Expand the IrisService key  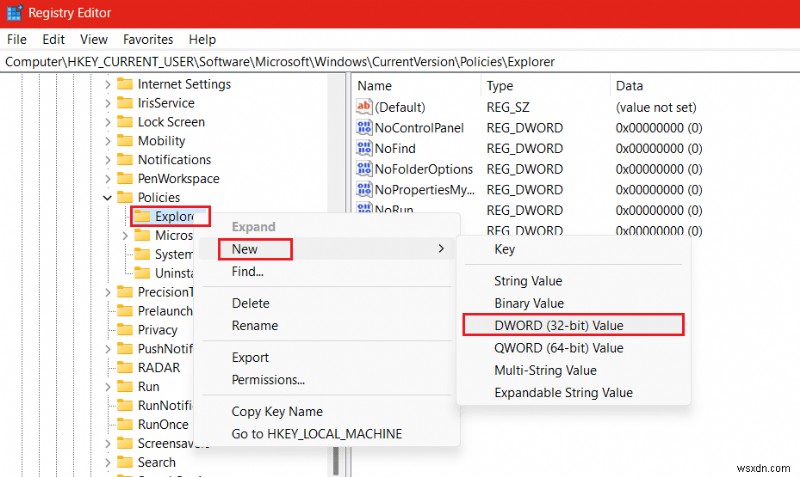107,103
